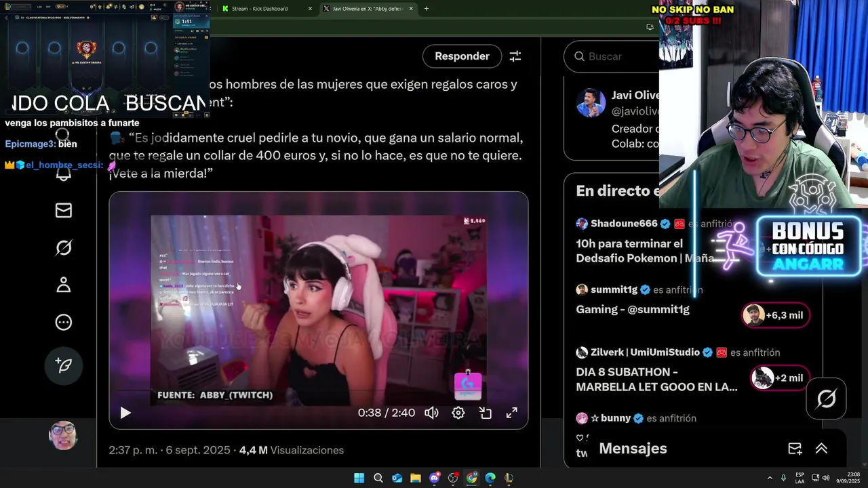The image size is (868, 488).
Task: Open the More options circle in X sidebar
Action: [x=63, y=322]
